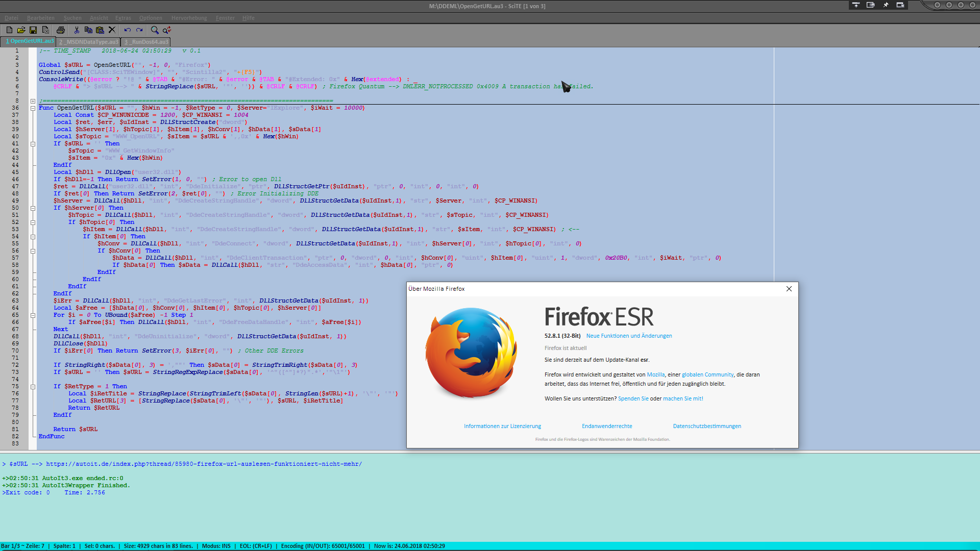Collapse the For $i loop fold marker
Screen dimensions: 980x551
pyautogui.click(x=33, y=315)
